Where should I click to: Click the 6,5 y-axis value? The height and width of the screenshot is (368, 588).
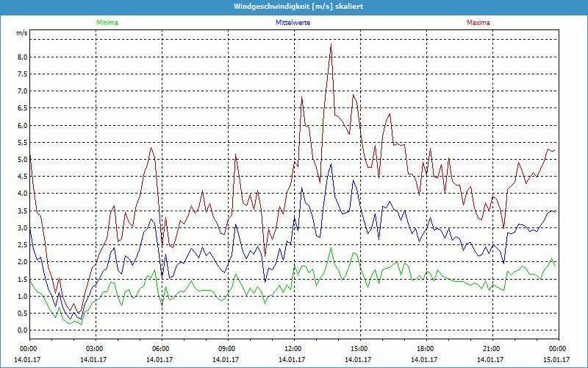(x=23, y=108)
